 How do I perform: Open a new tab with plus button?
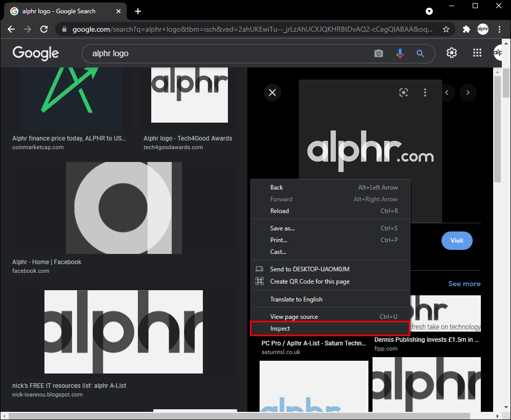[138, 11]
